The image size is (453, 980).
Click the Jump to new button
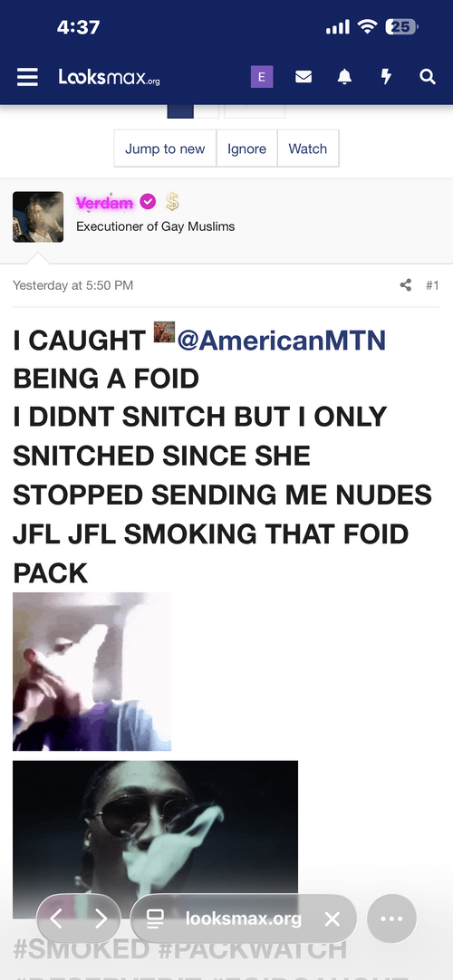(165, 149)
